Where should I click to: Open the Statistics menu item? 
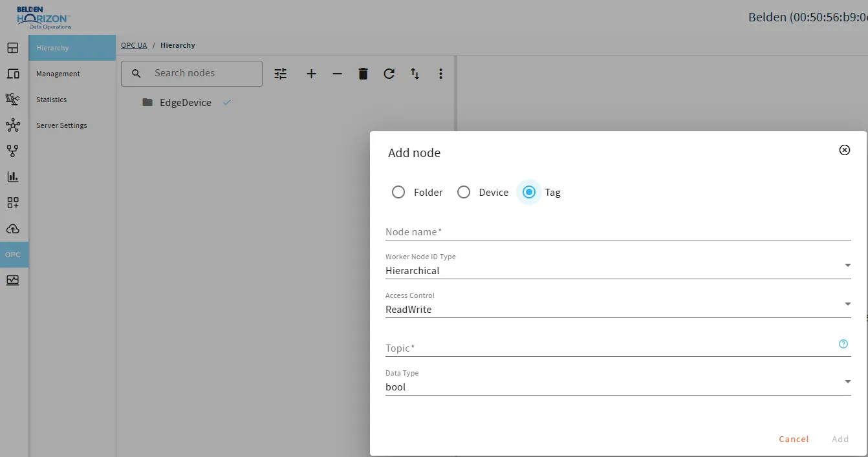(72, 100)
